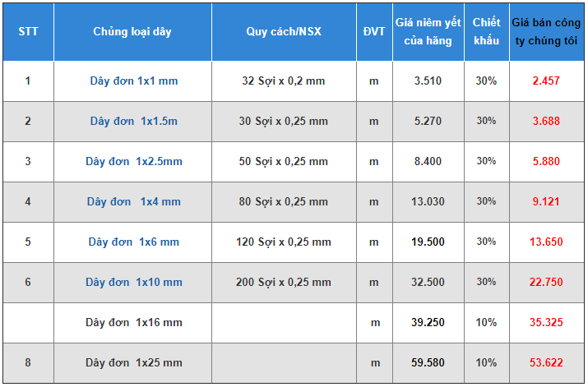Click the "Chủng loại dây" column header
Viewport: 588px width, 387px height.
pos(132,32)
